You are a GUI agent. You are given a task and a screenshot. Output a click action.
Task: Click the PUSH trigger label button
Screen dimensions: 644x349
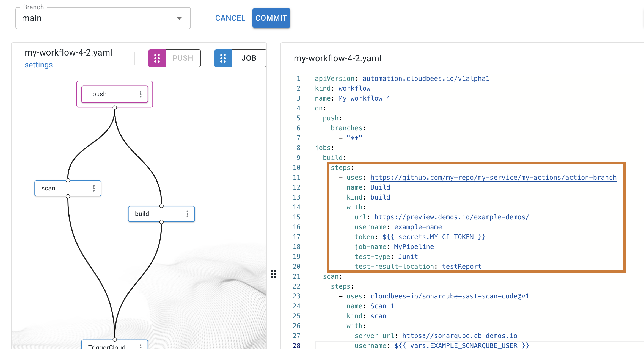[x=183, y=58]
